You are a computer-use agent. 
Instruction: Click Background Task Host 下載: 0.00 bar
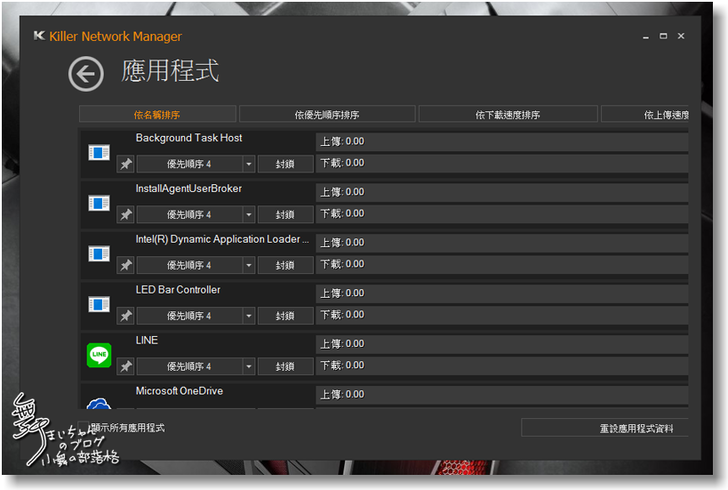(x=502, y=163)
